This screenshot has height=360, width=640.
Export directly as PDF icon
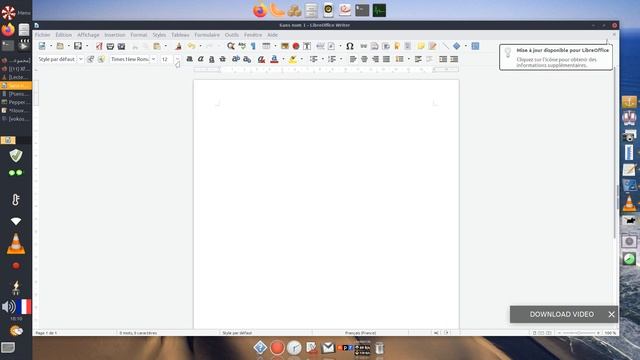[99, 46]
